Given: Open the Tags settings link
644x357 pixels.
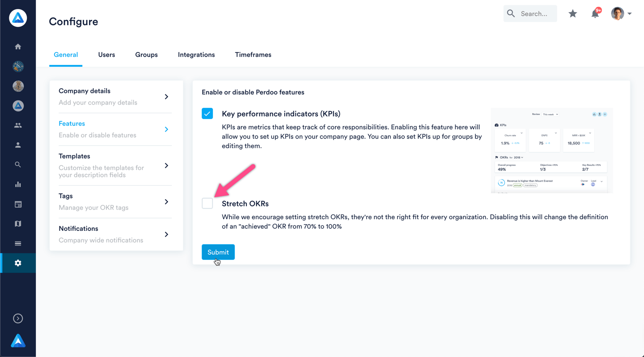Looking at the screenshot, I should click(x=115, y=202).
